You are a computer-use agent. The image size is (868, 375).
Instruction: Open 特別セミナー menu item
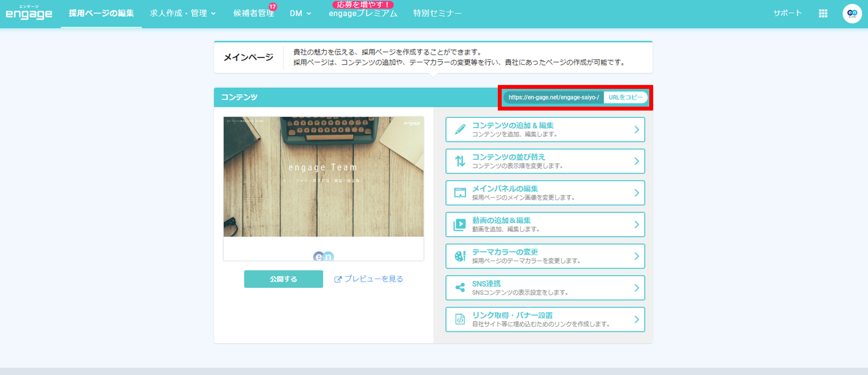pyautogui.click(x=437, y=13)
